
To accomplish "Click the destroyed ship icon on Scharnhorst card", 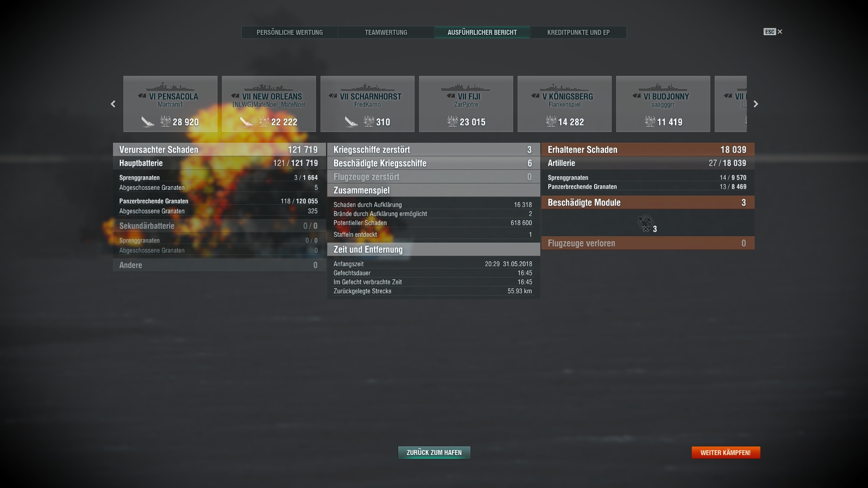I will (351, 121).
